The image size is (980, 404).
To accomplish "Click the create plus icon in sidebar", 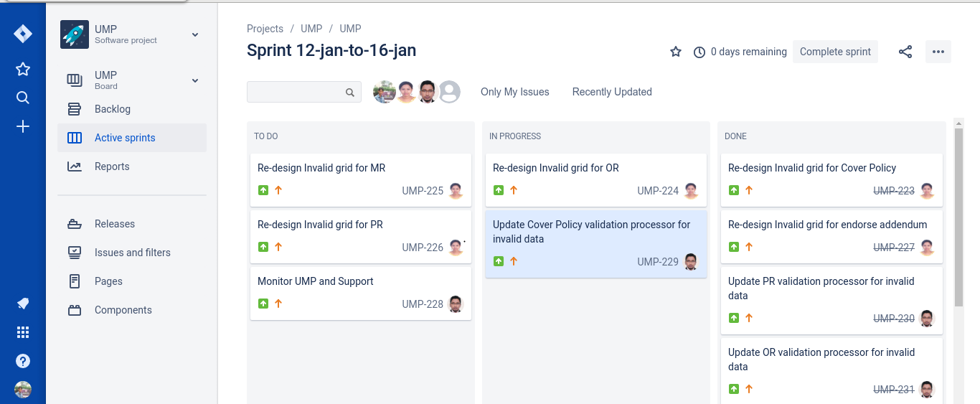I will 23,126.
